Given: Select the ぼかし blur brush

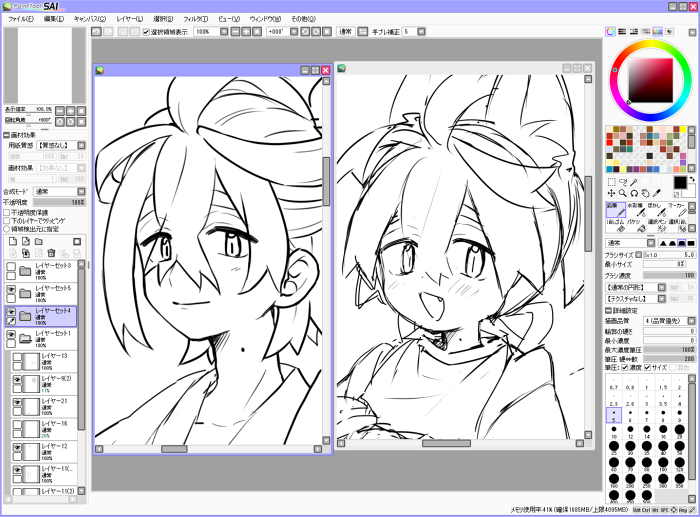Looking at the screenshot, I should [656, 209].
